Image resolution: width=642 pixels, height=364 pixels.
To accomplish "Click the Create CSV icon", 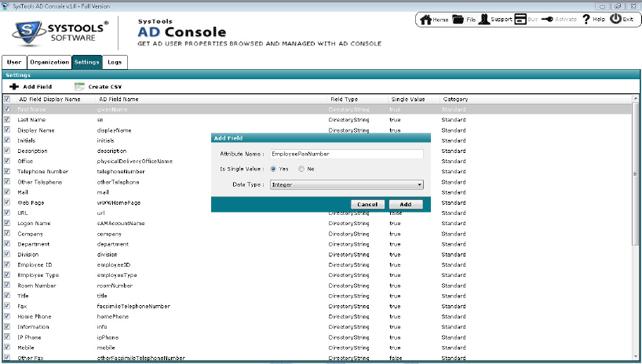I will [79, 86].
